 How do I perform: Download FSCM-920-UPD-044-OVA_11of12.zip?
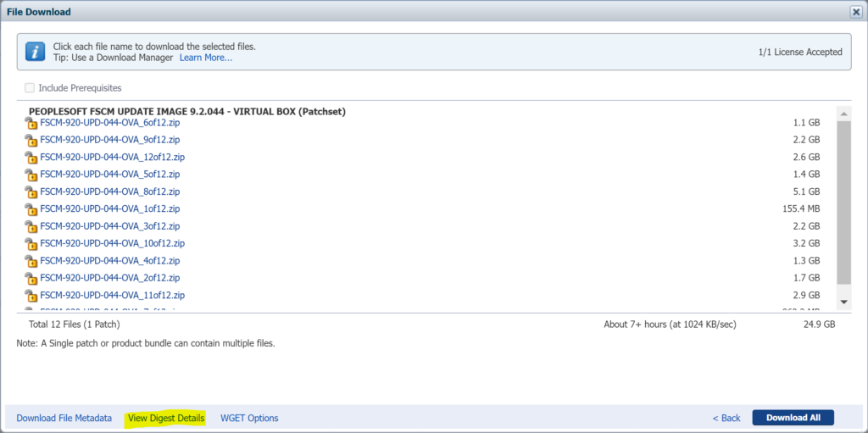[113, 295]
